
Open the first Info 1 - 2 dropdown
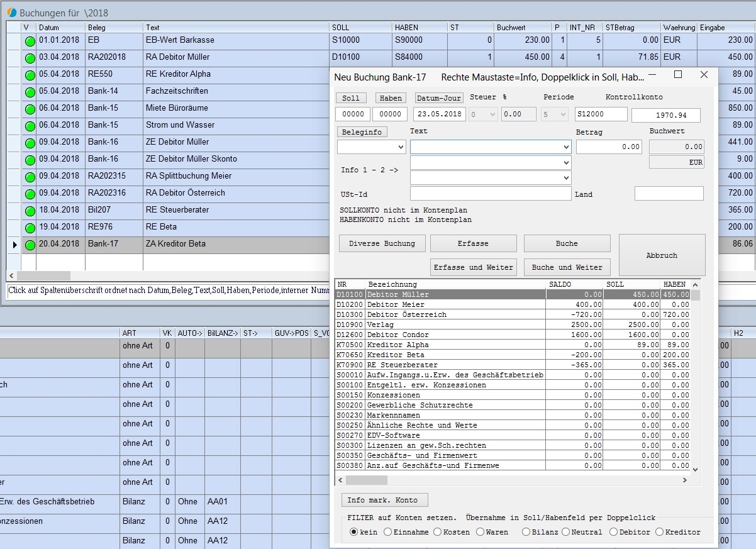coord(567,162)
